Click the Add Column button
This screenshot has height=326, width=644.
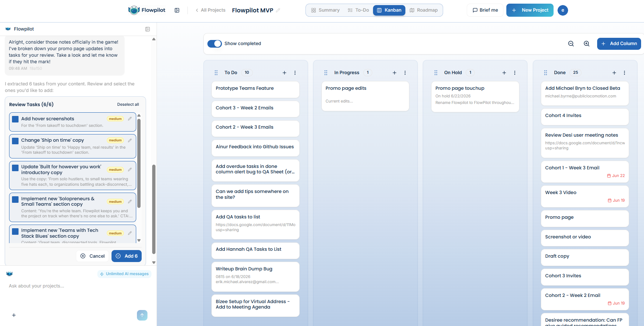click(x=619, y=44)
